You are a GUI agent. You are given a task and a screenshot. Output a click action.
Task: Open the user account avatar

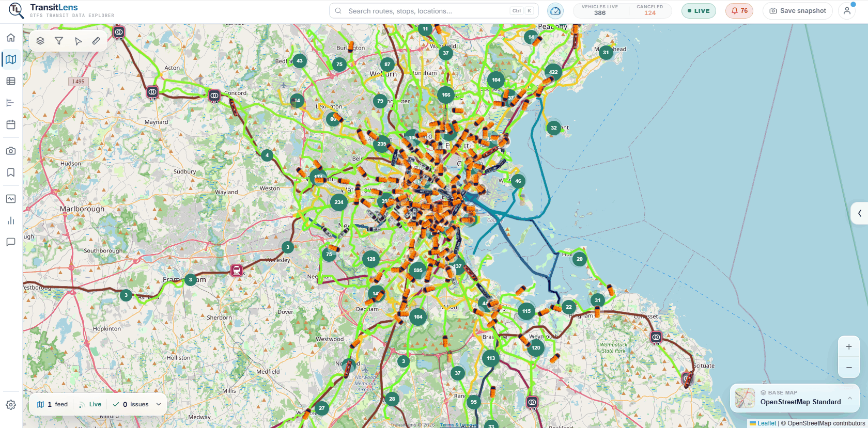[847, 11]
